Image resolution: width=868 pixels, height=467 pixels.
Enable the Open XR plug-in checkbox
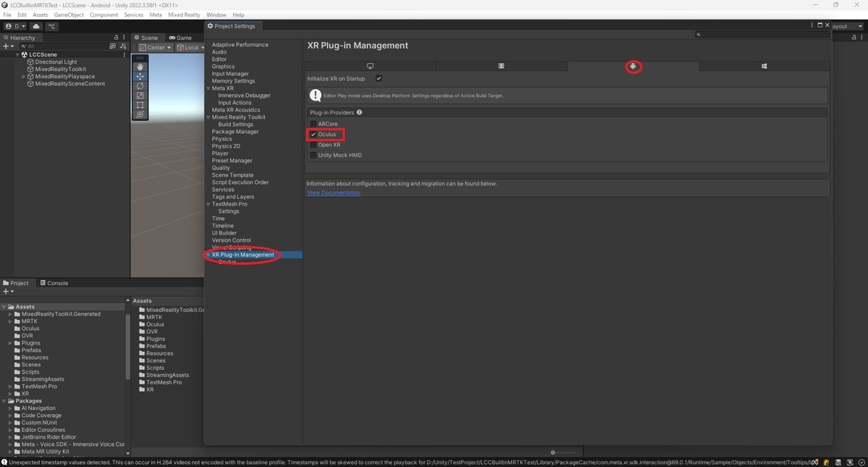point(313,145)
